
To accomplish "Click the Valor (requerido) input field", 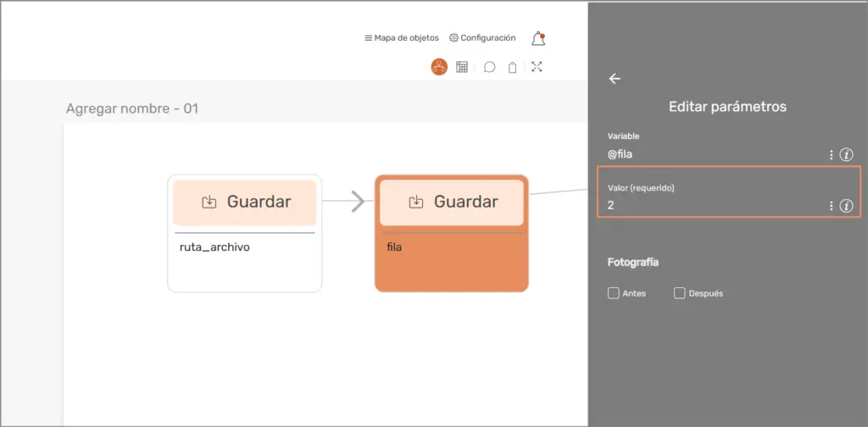I will pos(712,206).
